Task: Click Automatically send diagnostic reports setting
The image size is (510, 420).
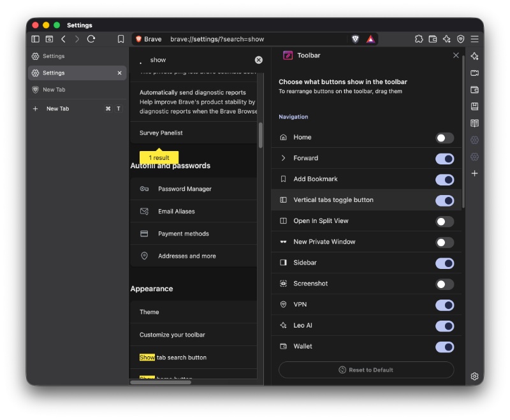Action: [194, 102]
